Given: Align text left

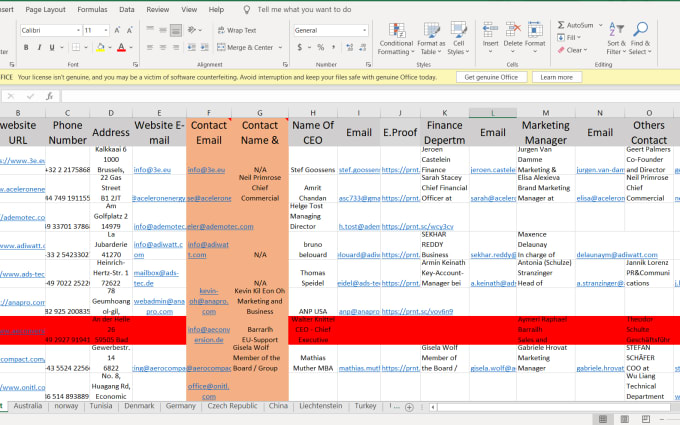Looking at the screenshot, I should 150,47.
